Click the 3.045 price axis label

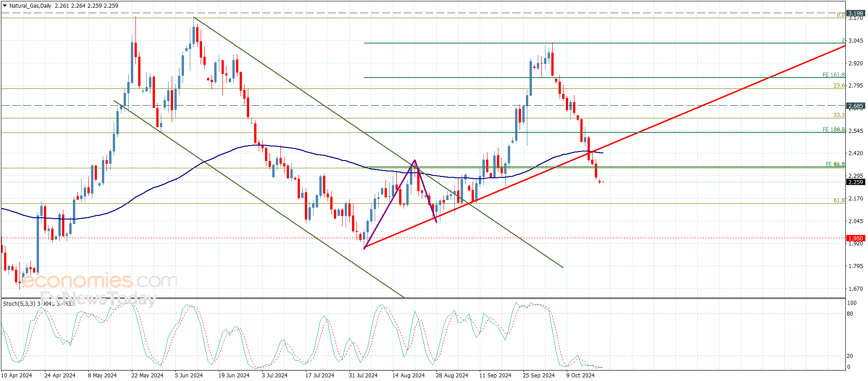point(855,40)
